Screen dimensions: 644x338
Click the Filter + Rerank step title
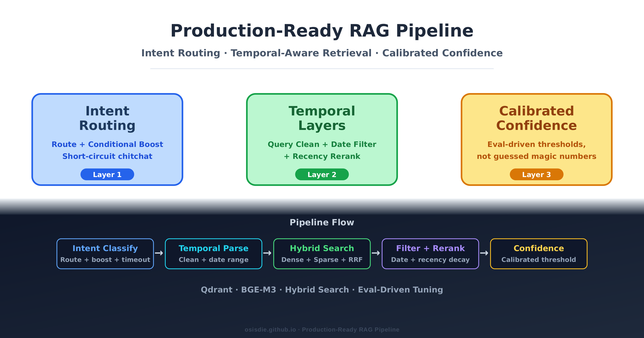(430, 248)
